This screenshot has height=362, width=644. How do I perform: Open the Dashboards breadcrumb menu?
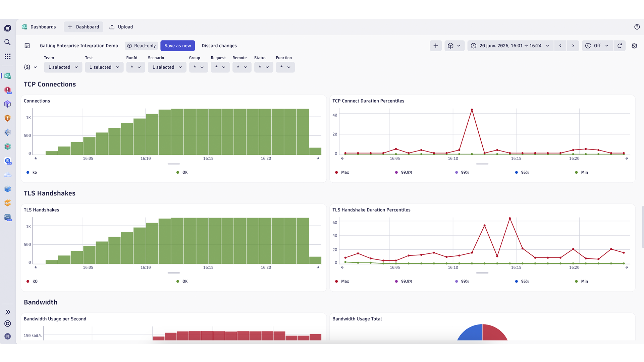[43, 26]
